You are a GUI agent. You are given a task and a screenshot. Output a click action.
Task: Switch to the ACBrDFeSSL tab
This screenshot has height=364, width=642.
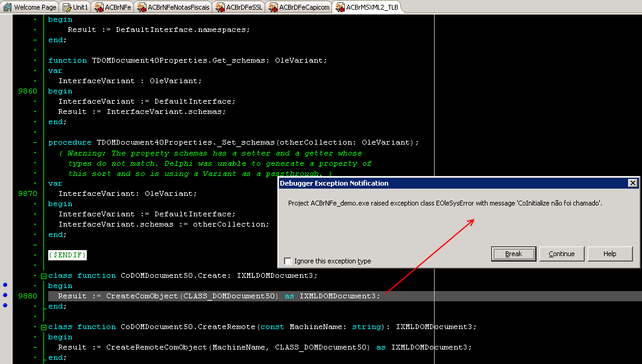coord(239,7)
